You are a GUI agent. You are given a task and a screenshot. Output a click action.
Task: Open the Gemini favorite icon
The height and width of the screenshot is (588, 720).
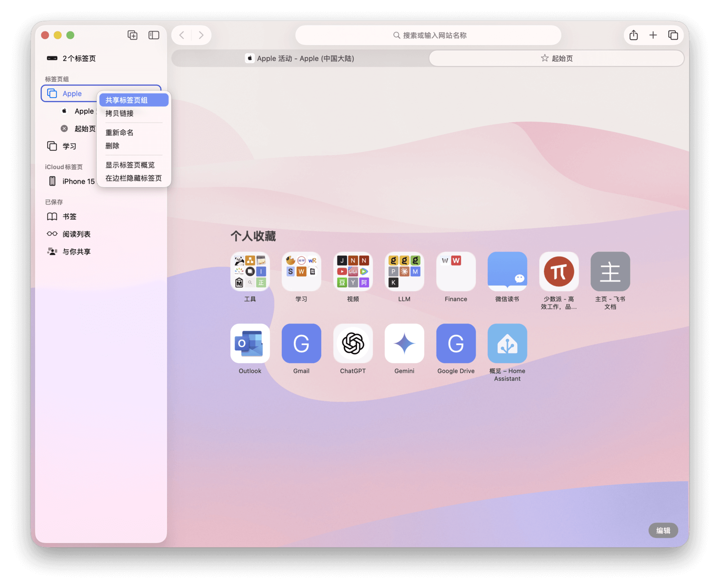404,343
